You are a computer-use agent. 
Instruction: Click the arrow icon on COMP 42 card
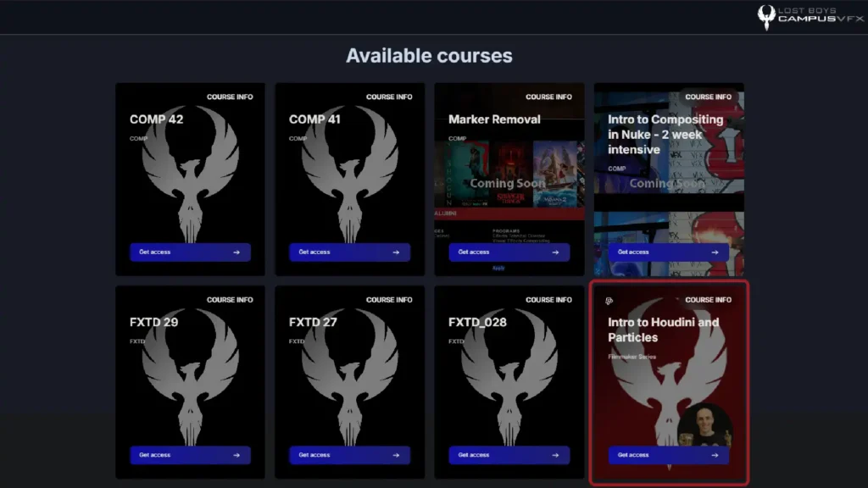[x=236, y=252]
